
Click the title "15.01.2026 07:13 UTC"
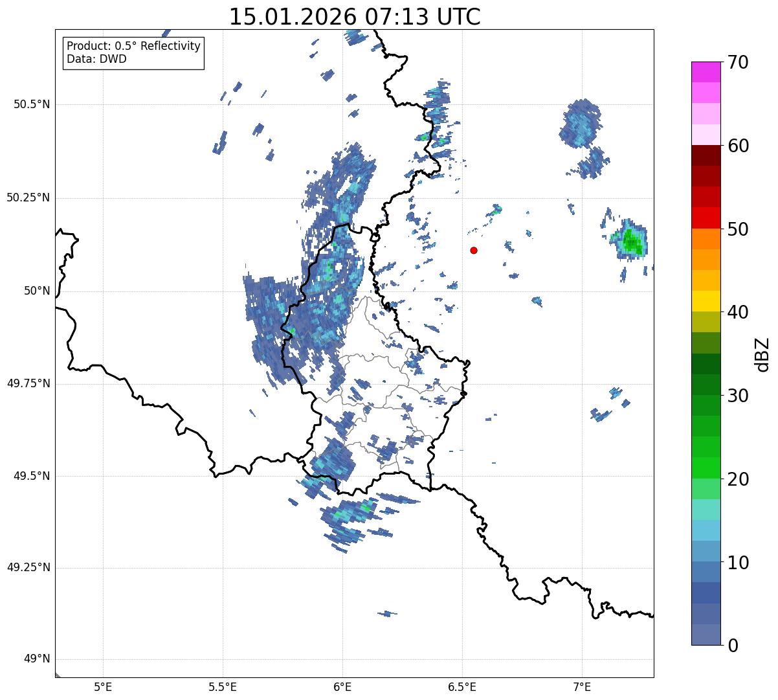pos(355,17)
